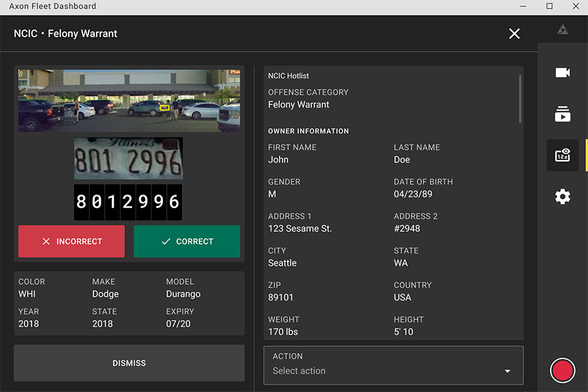Minimize the Axon Fleet Dashboard window
588x392 pixels.
pyautogui.click(x=523, y=7)
